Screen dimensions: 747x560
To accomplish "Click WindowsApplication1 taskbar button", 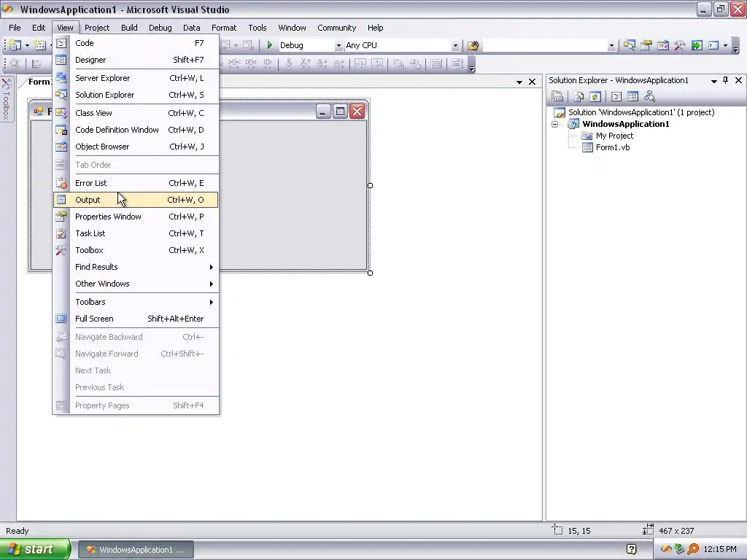I will [x=136, y=550].
